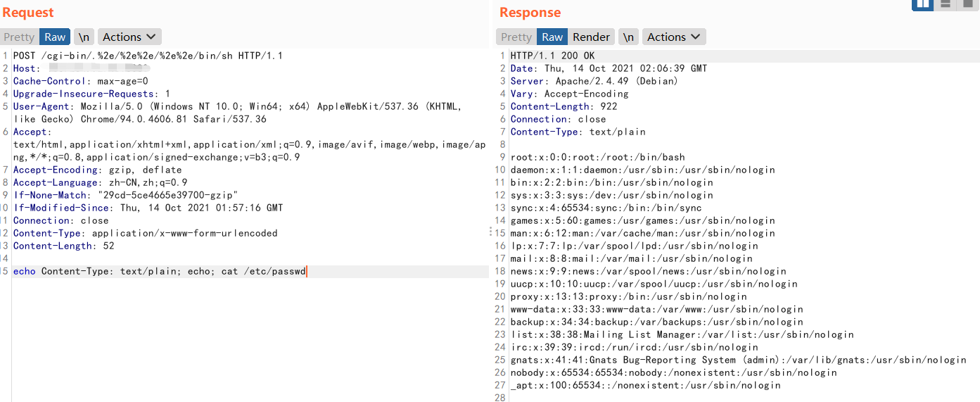980x402 pixels.
Task: Select top-bottom split layout icon
Action: [x=945, y=4]
